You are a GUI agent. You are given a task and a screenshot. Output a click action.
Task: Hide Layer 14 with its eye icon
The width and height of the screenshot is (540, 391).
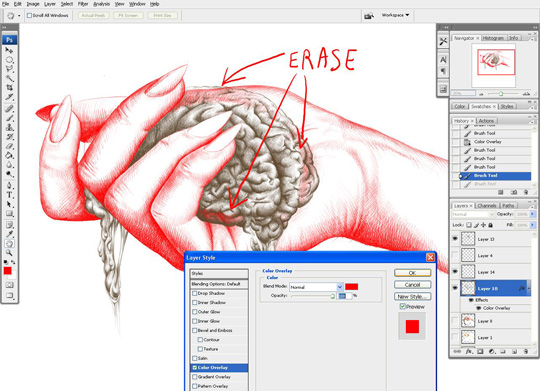pos(455,271)
